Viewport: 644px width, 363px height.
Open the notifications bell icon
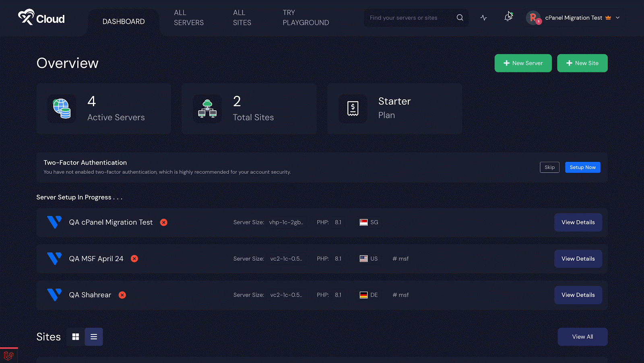tap(508, 18)
